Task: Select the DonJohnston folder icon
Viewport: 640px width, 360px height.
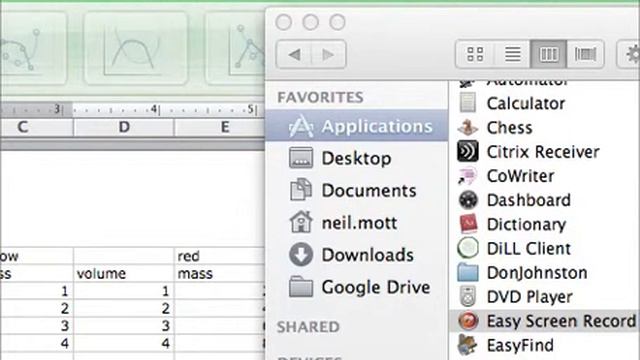Action: [468, 273]
